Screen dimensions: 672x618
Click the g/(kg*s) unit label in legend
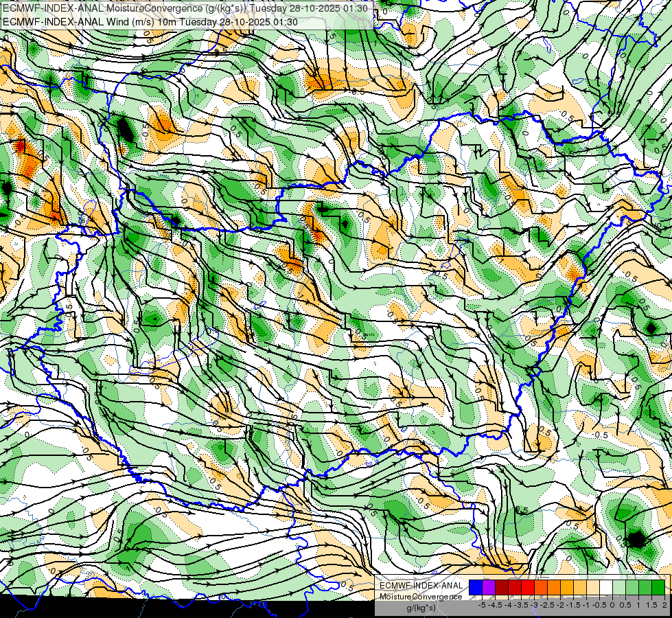(421, 608)
